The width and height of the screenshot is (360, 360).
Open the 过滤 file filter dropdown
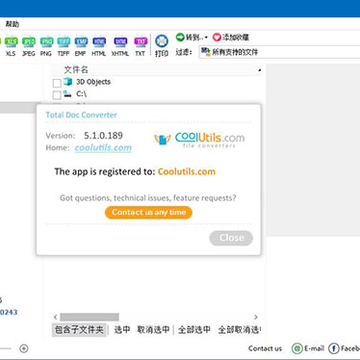(279, 52)
